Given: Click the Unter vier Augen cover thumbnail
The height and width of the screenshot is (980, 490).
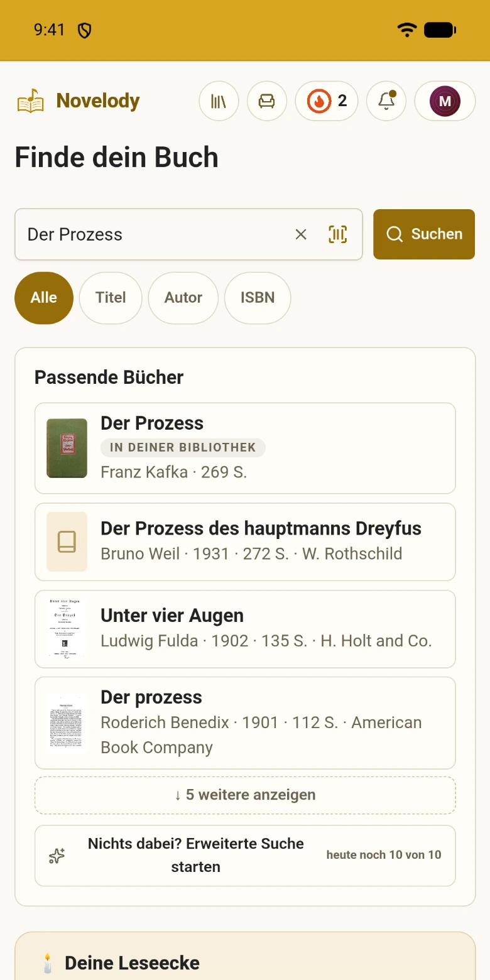Looking at the screenshot, I should point(67,629).
